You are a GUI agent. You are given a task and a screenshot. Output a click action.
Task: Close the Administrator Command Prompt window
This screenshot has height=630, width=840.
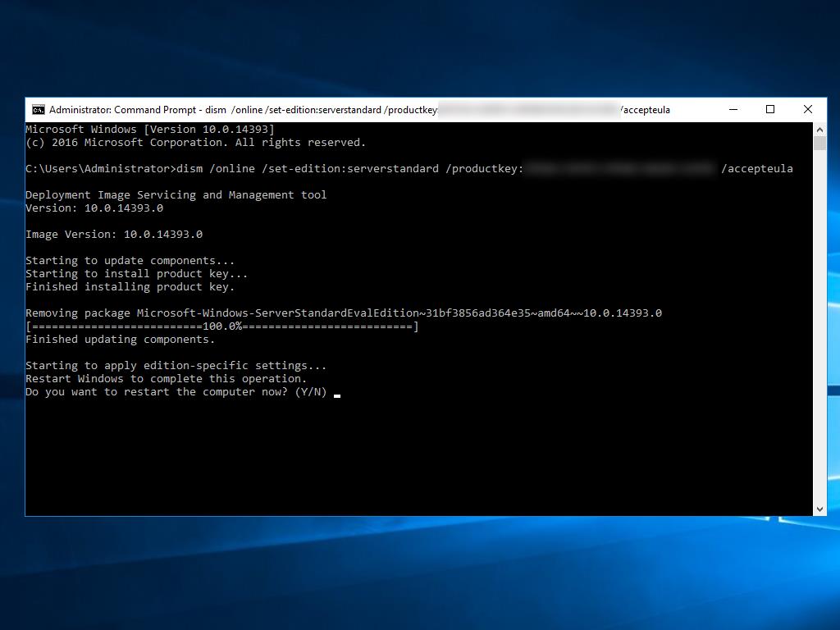click(x=808, y=110)
